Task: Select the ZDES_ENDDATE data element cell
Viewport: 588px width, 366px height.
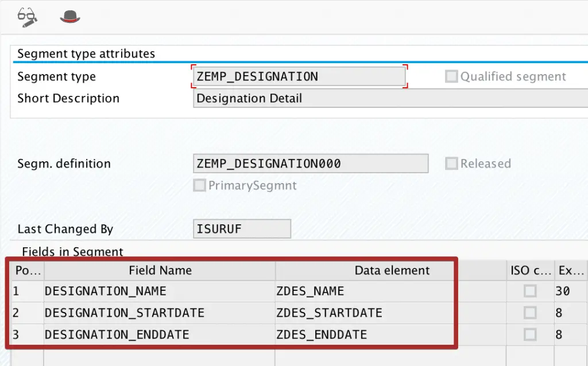Action: pyautogui.click(x=390, y=334)
